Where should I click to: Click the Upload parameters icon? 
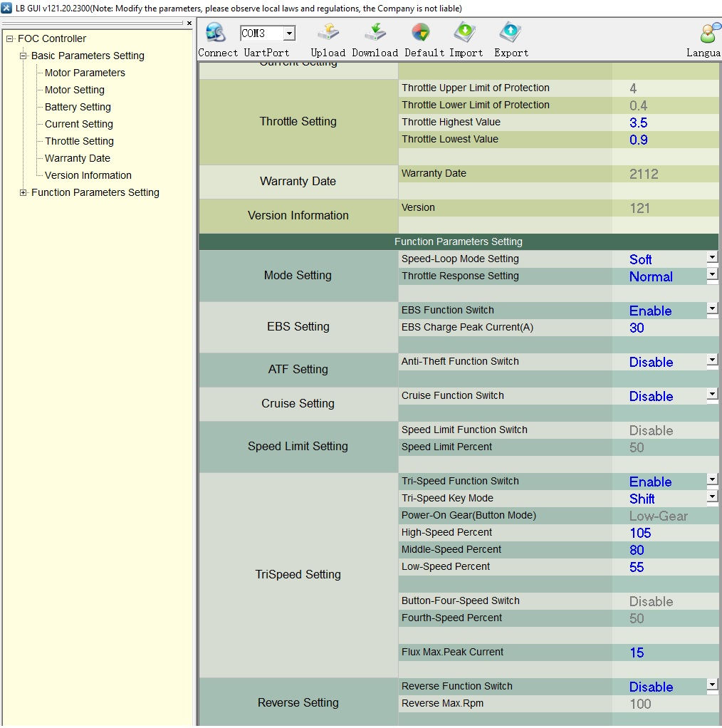[328, 33]
